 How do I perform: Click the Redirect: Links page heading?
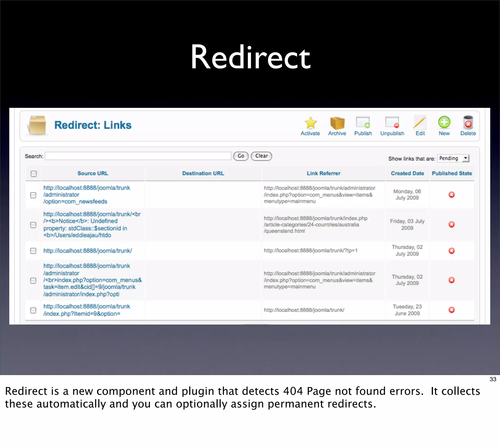(x=93, y=125)
